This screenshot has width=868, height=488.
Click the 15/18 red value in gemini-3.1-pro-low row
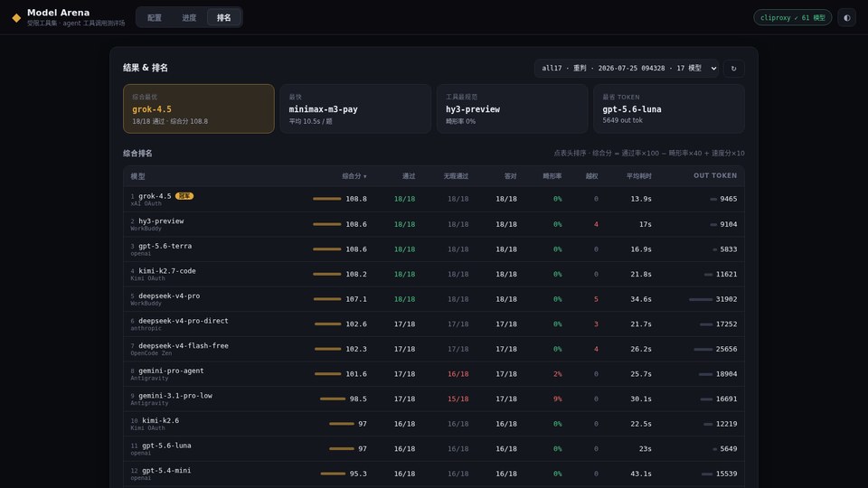458,399
